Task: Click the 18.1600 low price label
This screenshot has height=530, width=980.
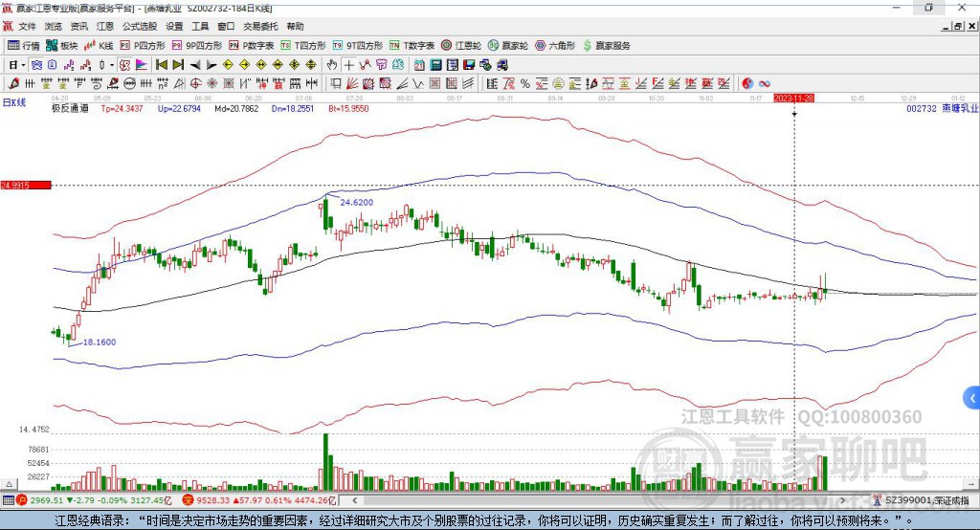Action: [100, 342]
